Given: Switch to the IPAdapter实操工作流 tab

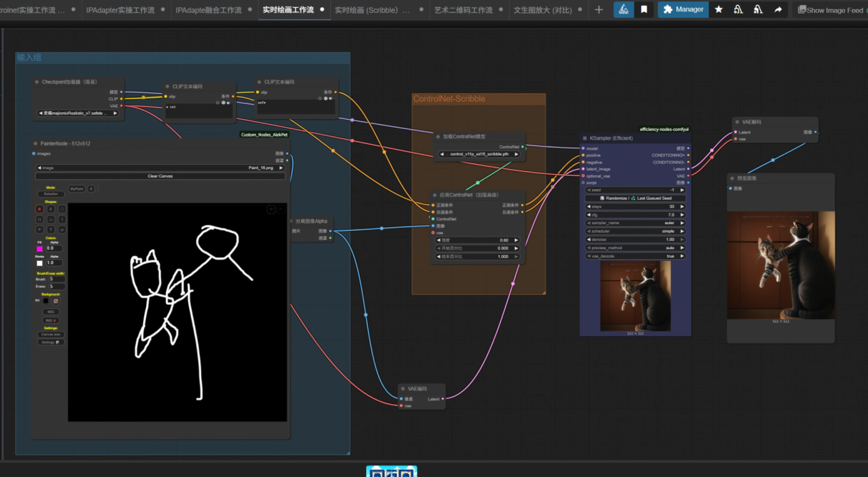Looking at the screenshot, I should click(x=120, y=10).
